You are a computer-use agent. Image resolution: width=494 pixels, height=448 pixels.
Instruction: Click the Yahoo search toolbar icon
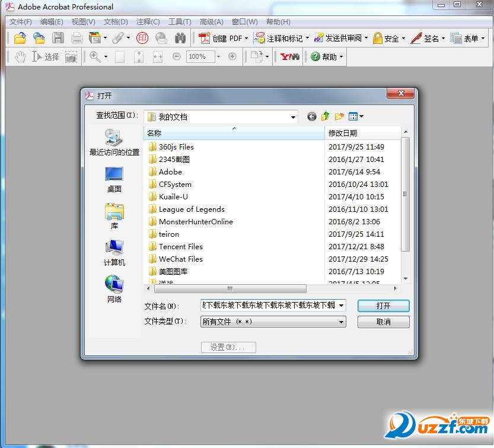pyautogui.click(x=290, y=57)
